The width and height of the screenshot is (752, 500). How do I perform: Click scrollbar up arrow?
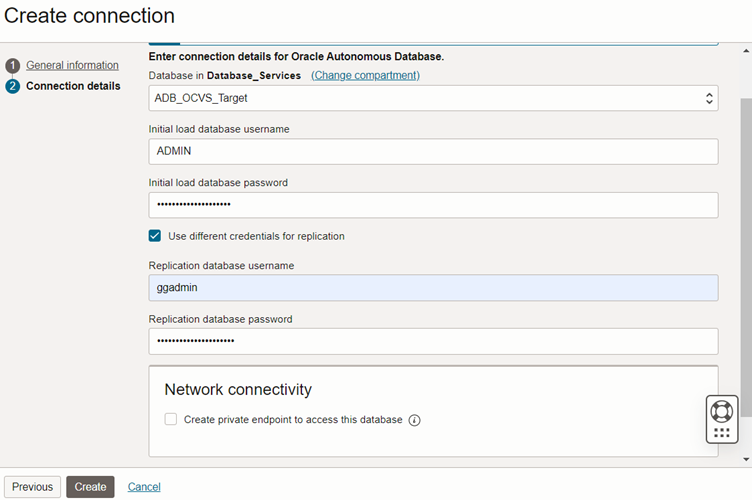click(746, 51)
